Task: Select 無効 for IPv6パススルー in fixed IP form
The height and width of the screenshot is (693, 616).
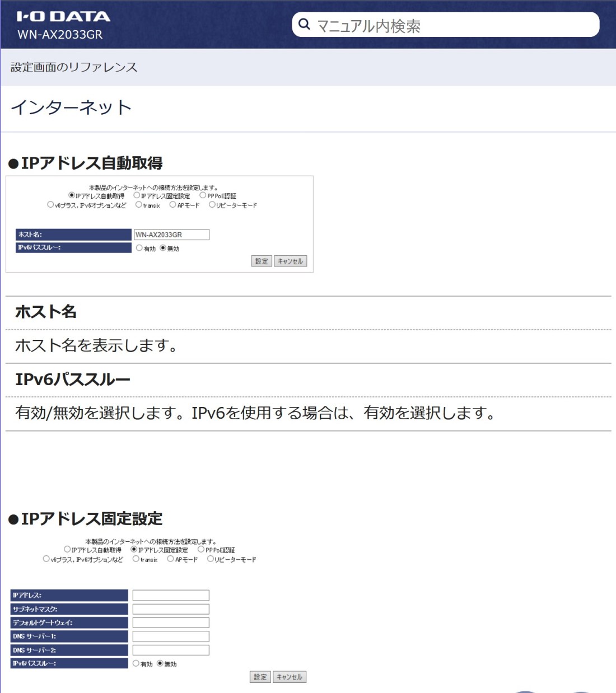Action: 161,663
